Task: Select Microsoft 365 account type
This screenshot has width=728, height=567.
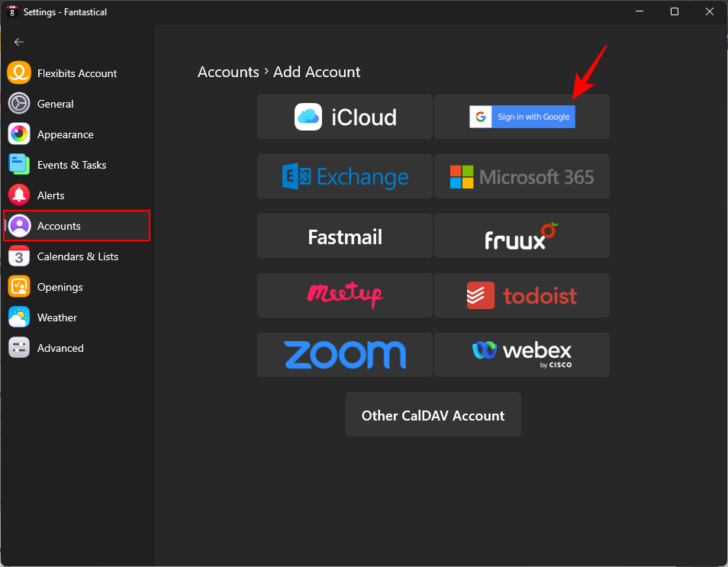Action: 522,176
